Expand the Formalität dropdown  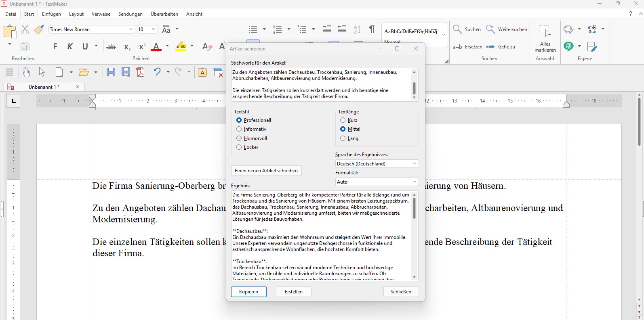(377, 182)
